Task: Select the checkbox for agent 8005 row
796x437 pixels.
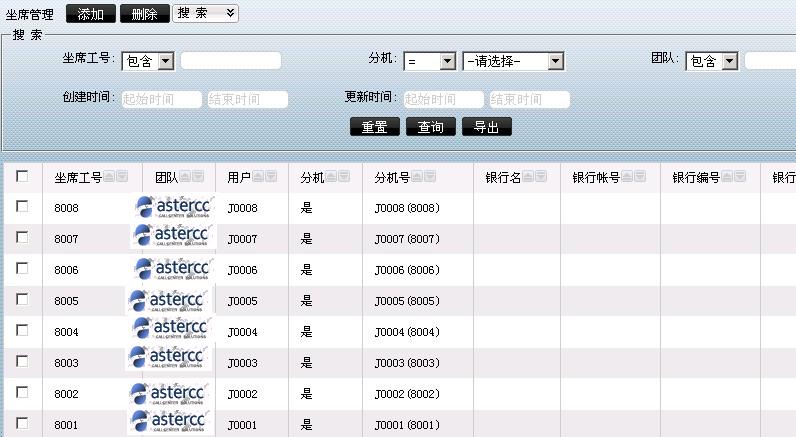Action: [22, 300]
